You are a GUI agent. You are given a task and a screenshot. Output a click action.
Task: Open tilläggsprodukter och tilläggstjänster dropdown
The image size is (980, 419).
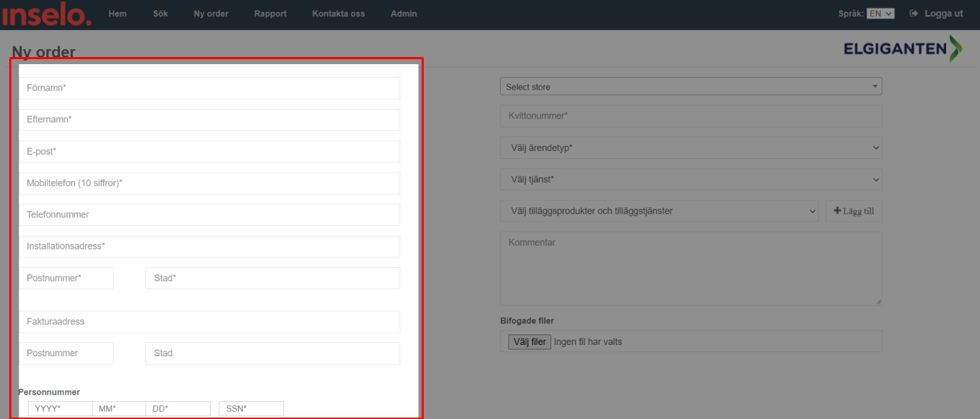pos(660,211)
